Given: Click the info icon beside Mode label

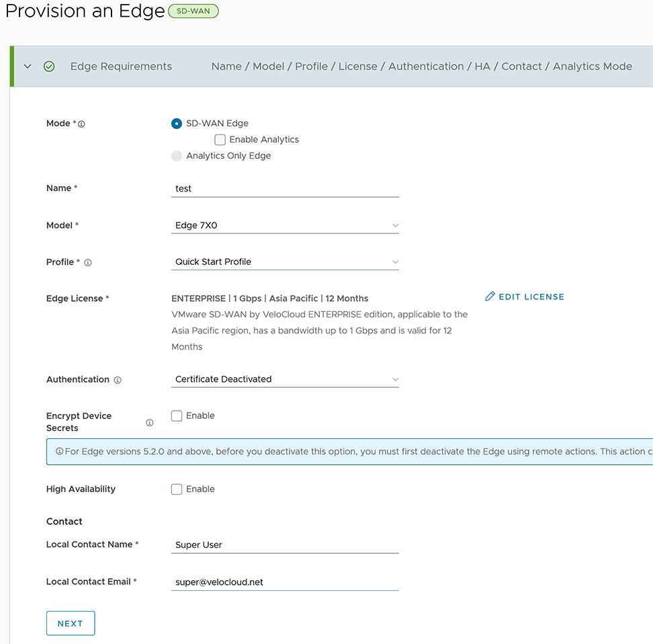Looking at the screenshot, I should click(x=81, y=123).
